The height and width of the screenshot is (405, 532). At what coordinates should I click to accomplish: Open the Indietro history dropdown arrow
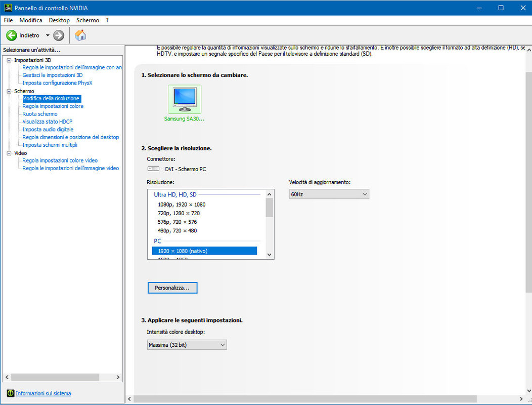(48, 35)
